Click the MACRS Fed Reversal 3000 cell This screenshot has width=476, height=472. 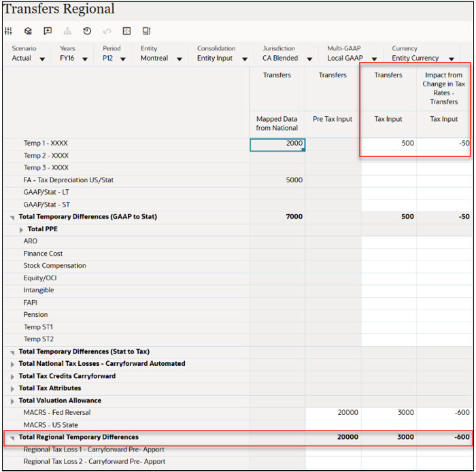pos(389,413)
